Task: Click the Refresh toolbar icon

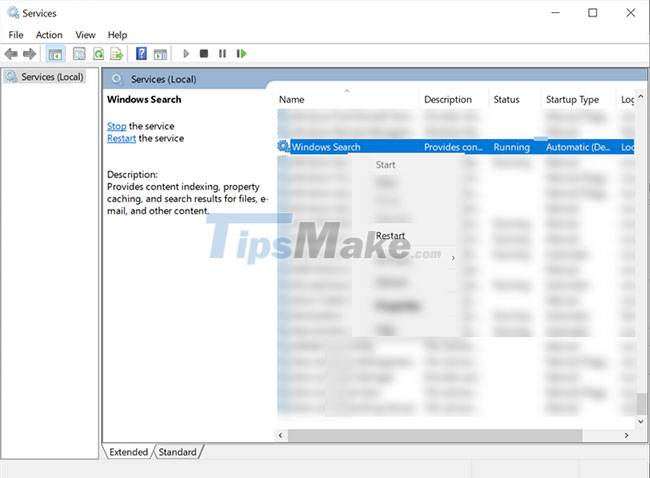Action: coord(98,53)
